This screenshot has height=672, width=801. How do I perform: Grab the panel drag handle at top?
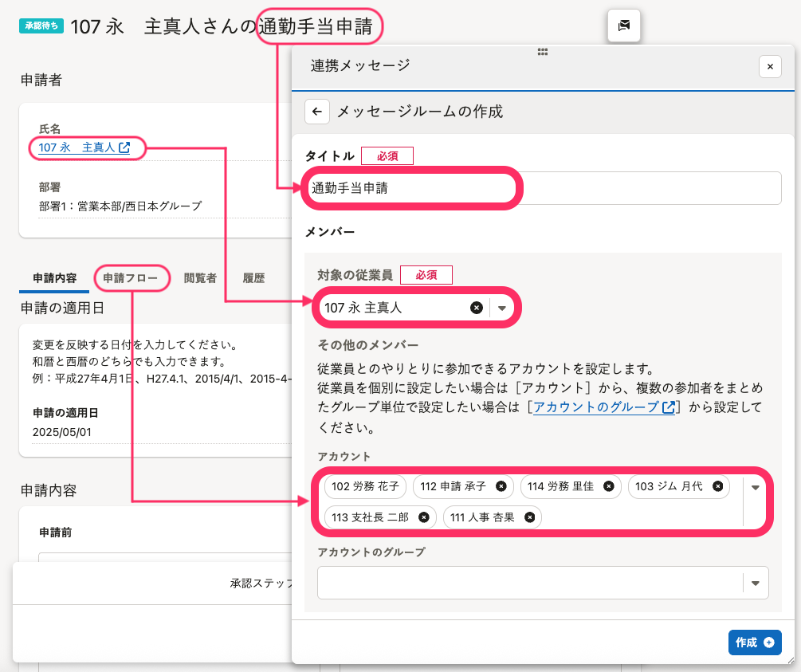pos(542,51)
